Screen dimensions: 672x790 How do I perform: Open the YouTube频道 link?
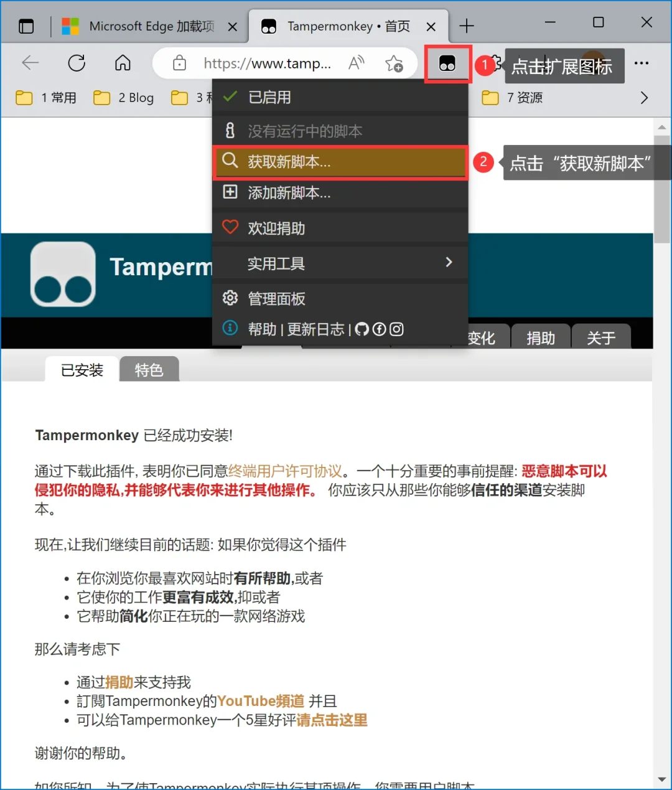coord(261,701)
